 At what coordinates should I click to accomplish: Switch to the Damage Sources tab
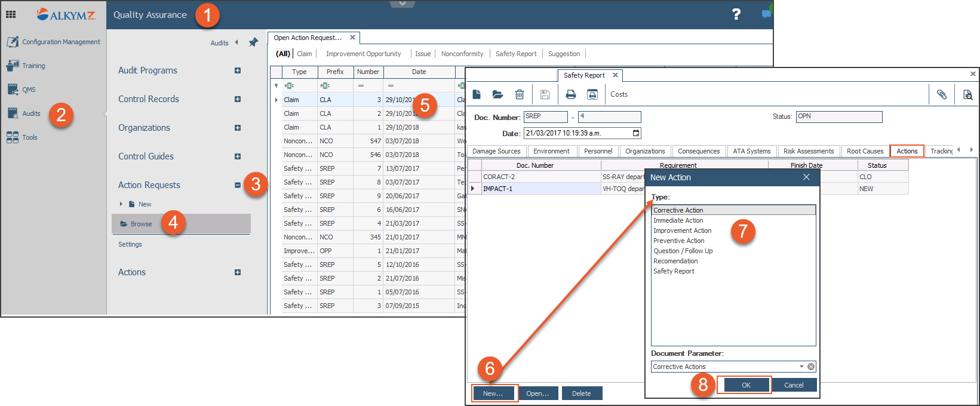pyautogui.click(x=496, y=151)
